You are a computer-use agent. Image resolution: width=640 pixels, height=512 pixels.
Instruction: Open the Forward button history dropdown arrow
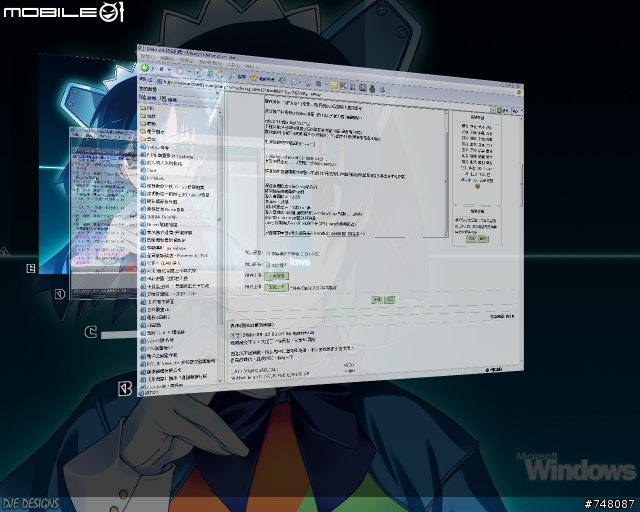[x=189, y=72]
